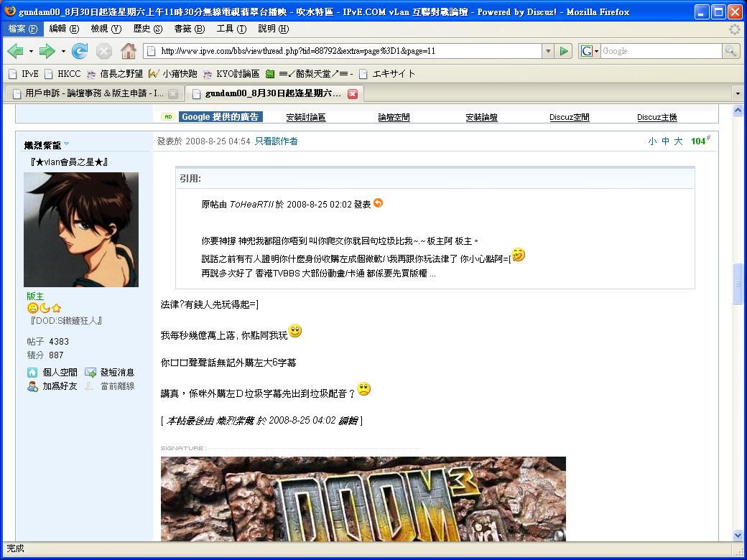Close the gundam00 tab with red X
Image resolution: width=747 pixels, height=560 pixels.
(x=353, y=93)
